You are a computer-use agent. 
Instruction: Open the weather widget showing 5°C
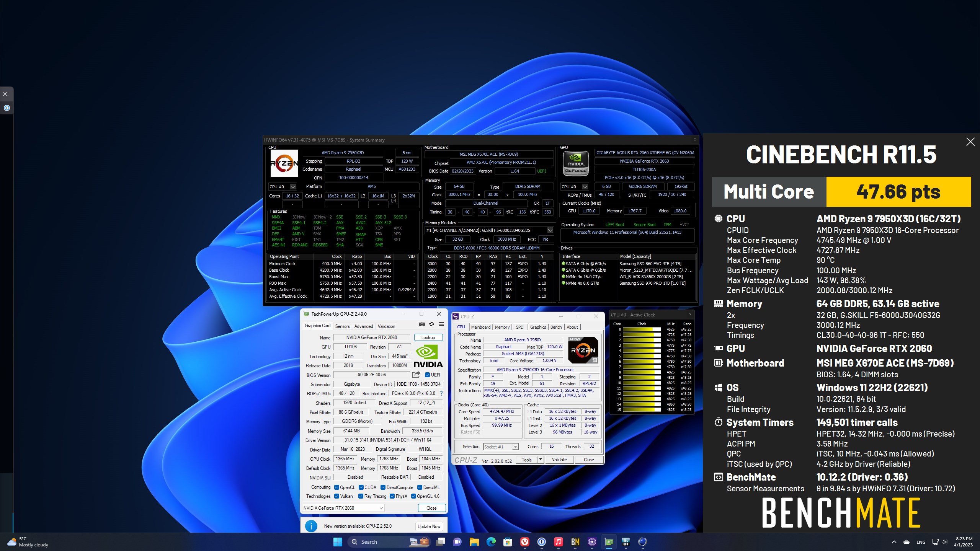click(x=28, y=542)
